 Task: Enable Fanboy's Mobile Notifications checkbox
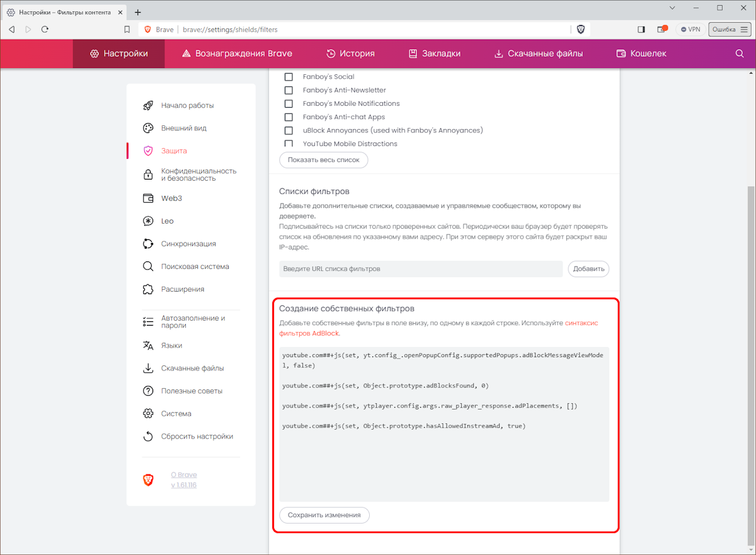click(x=289, y=103)
